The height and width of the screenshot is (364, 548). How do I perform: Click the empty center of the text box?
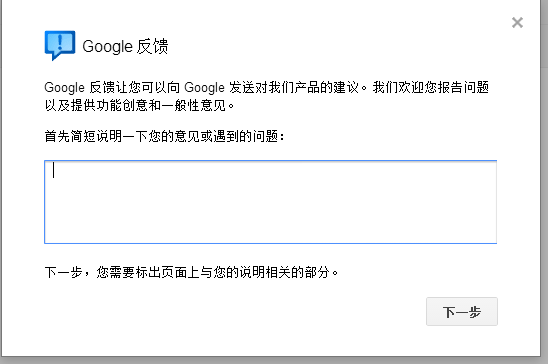271,202
